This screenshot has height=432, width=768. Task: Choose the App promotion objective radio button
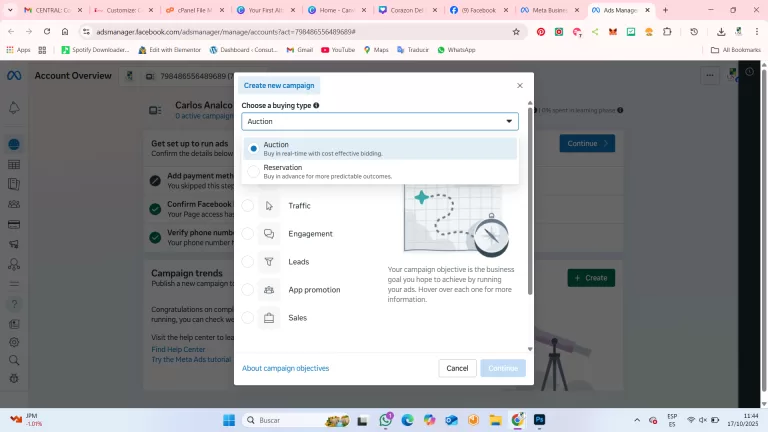(248, 289)
